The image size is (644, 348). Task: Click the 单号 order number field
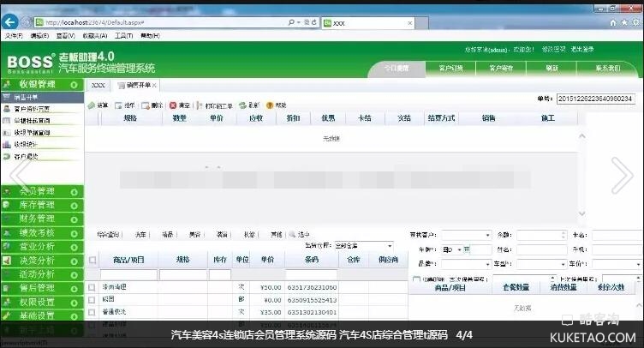596,99
